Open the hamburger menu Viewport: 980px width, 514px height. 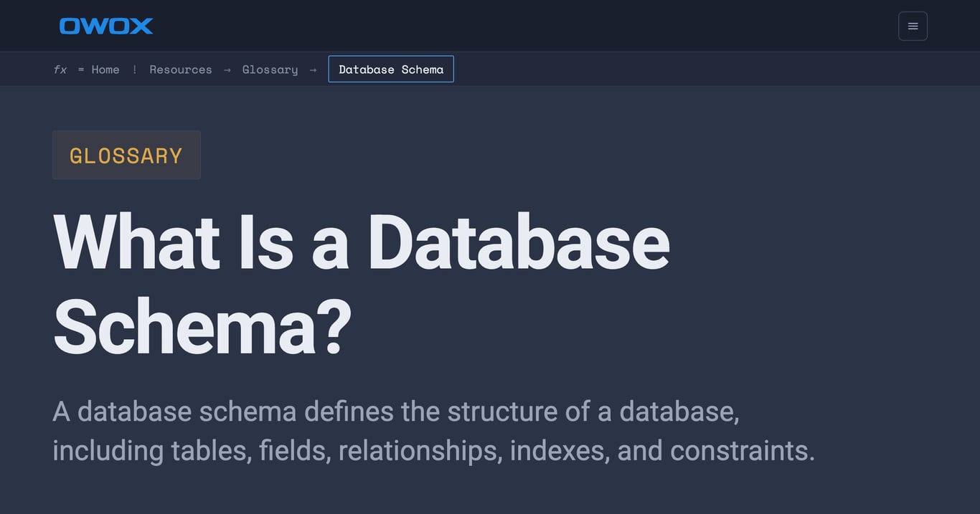[913, 26]
